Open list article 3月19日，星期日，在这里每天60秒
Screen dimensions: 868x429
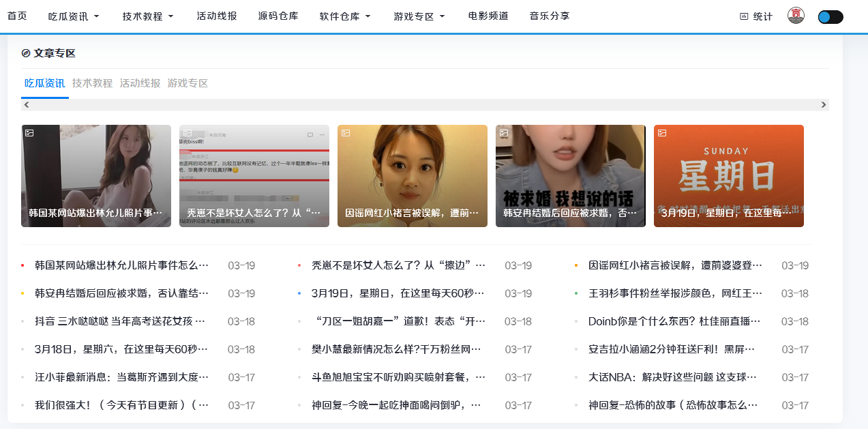pyautogui.click(x=398, y=293)
